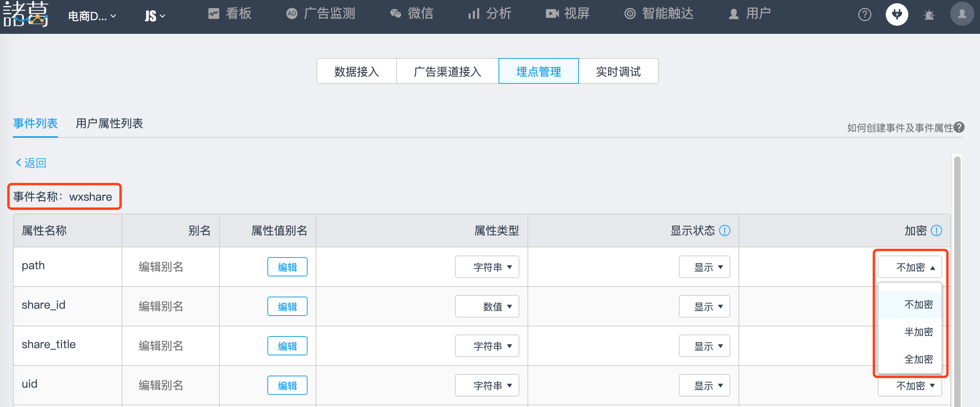Screen dimensions: 980x407
Task: Choose 不加密 option in dropdown list
Action: pyautogui.click(x=920, y=305)
